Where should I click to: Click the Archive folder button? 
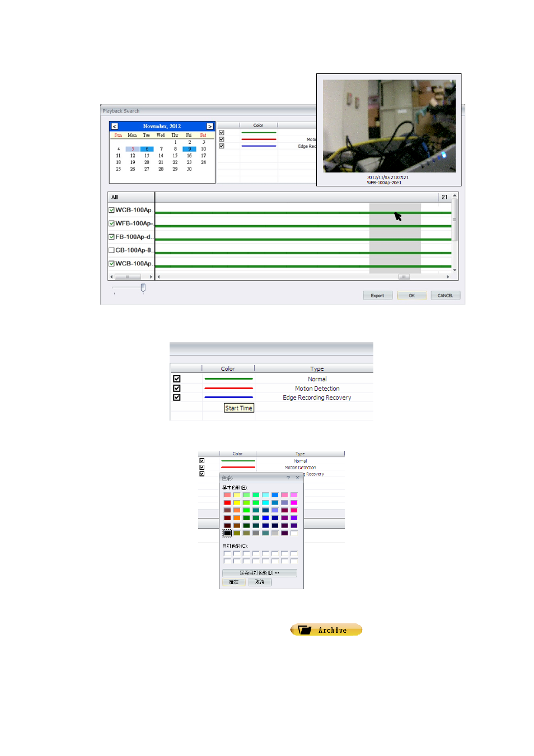point(326,630)
